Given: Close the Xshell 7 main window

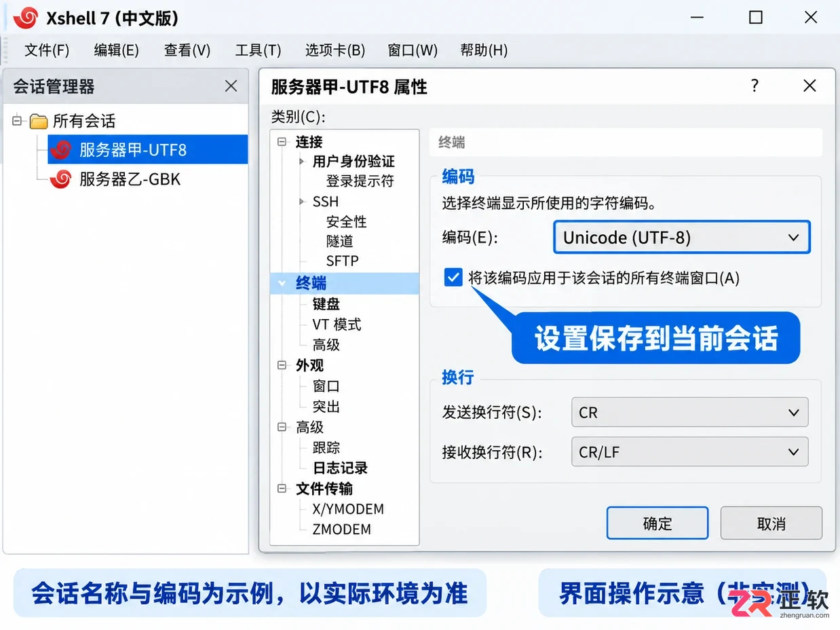Looking at the screenshot, I should click(x=810, y=18).
